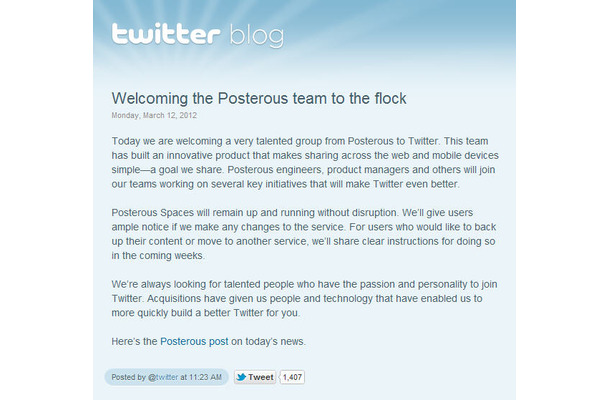Share the post using the Tweet button
The height and width of the screenshot is (400, 610).
tap(255, 377)
